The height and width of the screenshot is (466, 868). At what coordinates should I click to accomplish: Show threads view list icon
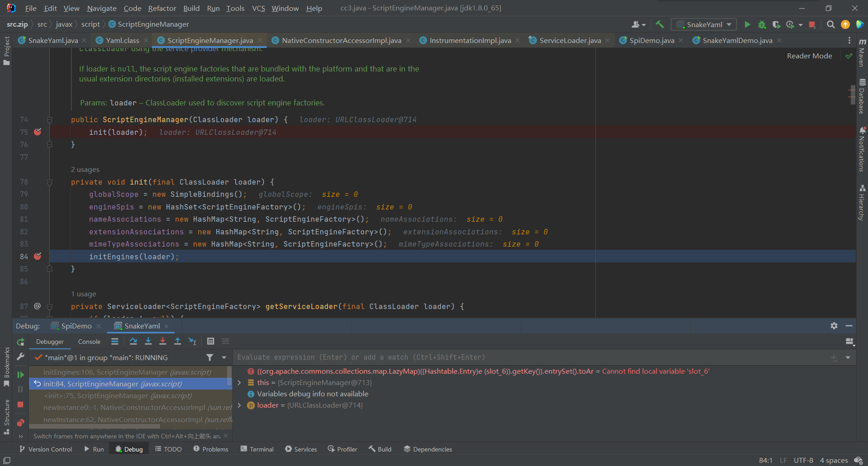tap(115, 341)
